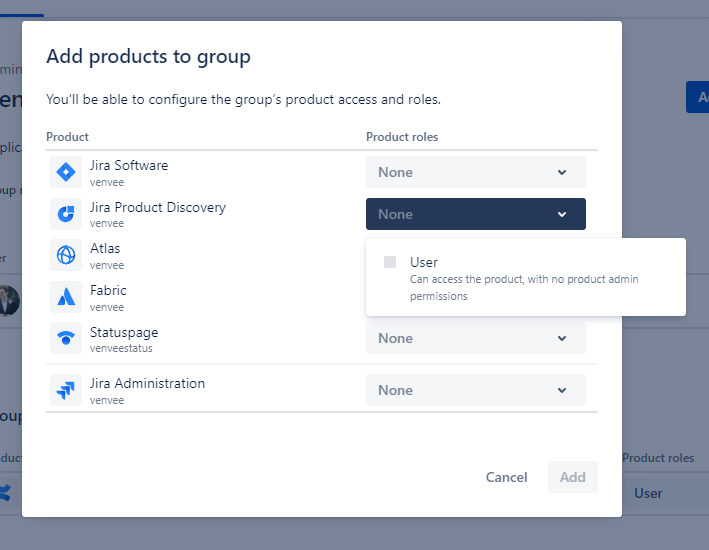Click the chevron in Jira Software dropdown
Viewport: 709px width, 550px height.
tap(562, 172)
